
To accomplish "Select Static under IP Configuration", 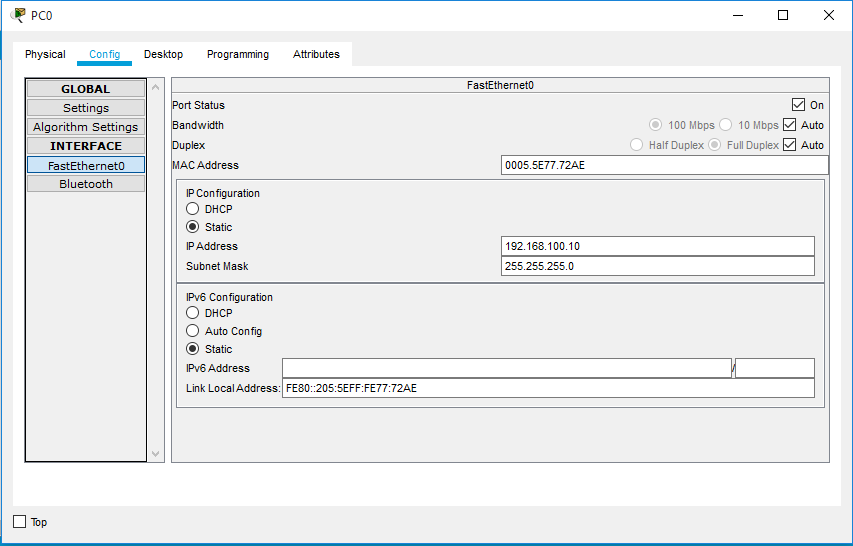I will pos(193,227).
